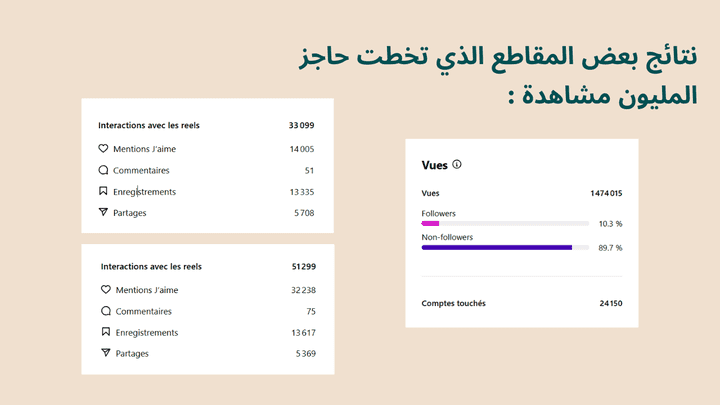Select the top "Interactions avec les reels" heading
Viewport: 720px width, 405px height.
tap(149, 126)
